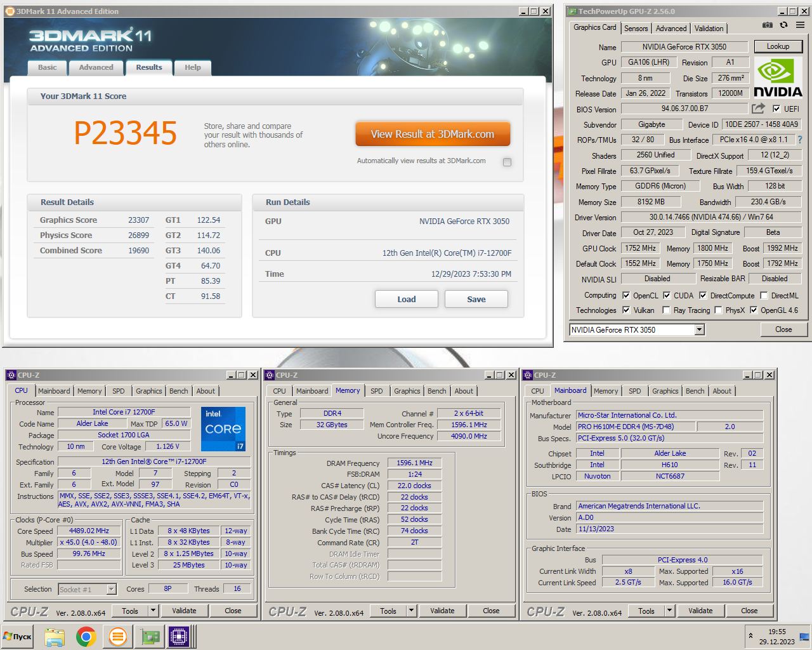Open the Graphics tab in CPU-Z Mainboard window
This screenshot has width=812, height=650.
click(x=665, y=391)
